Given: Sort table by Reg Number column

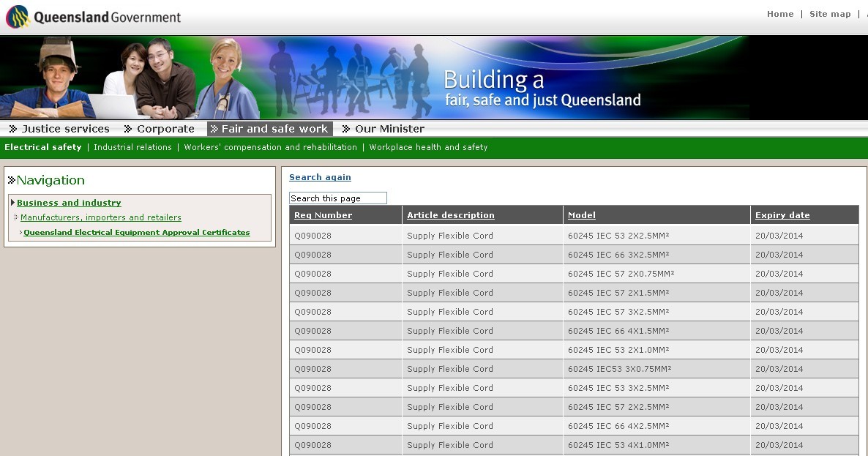Looking at the screenshot, I should click(x=323, y=215).
